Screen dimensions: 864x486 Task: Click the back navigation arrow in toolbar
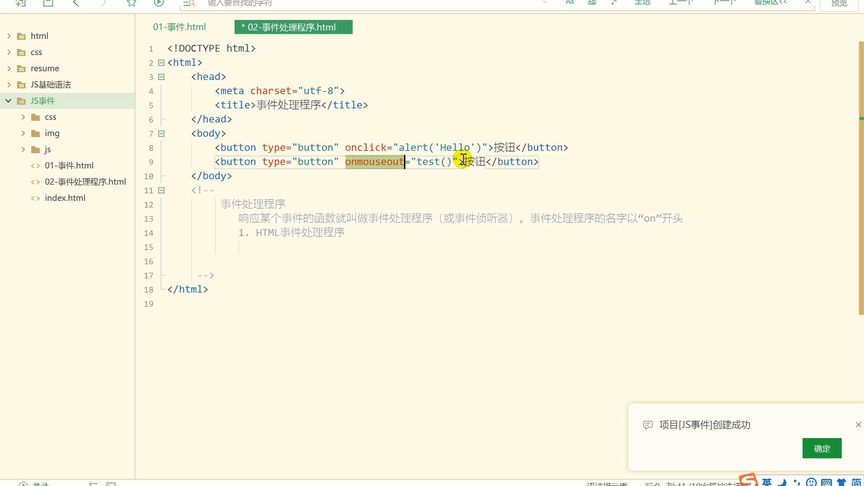pyautogui.click(x=76, y=3)
